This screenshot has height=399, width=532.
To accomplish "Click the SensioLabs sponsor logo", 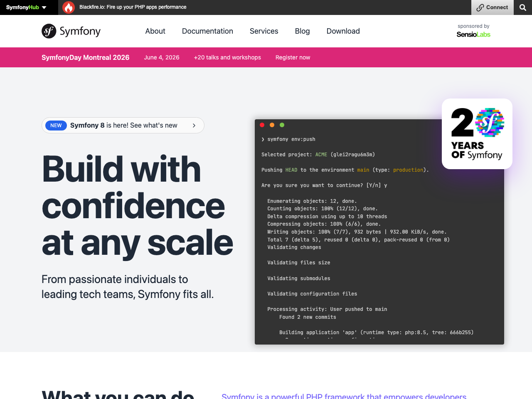I will [x=473, y=34].
